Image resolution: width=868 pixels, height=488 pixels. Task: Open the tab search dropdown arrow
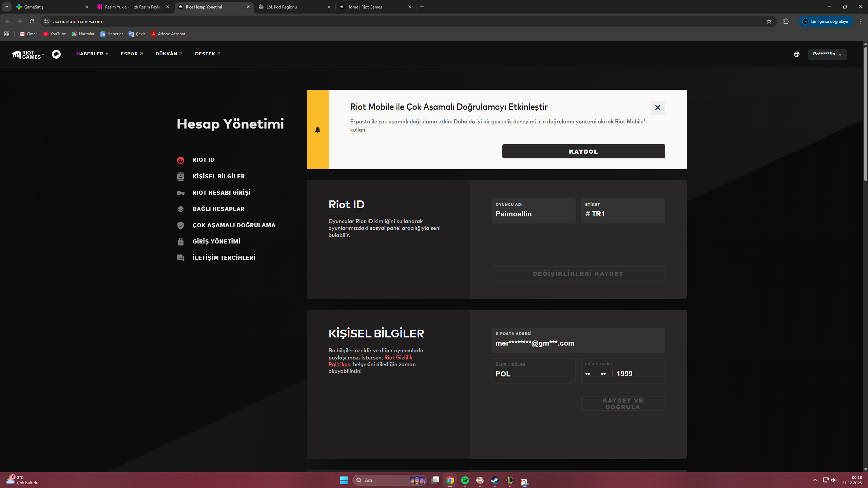pyautogui.click(x=7, y=7)
